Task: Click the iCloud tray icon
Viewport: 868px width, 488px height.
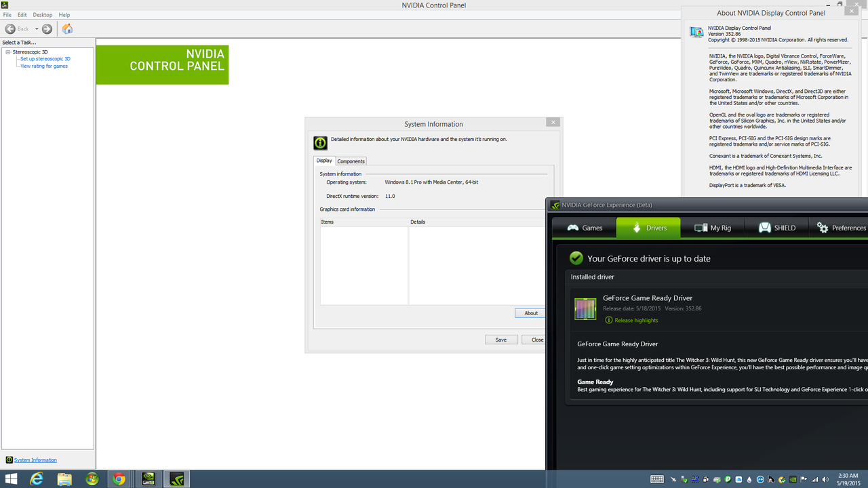Action: pos(738,479)
